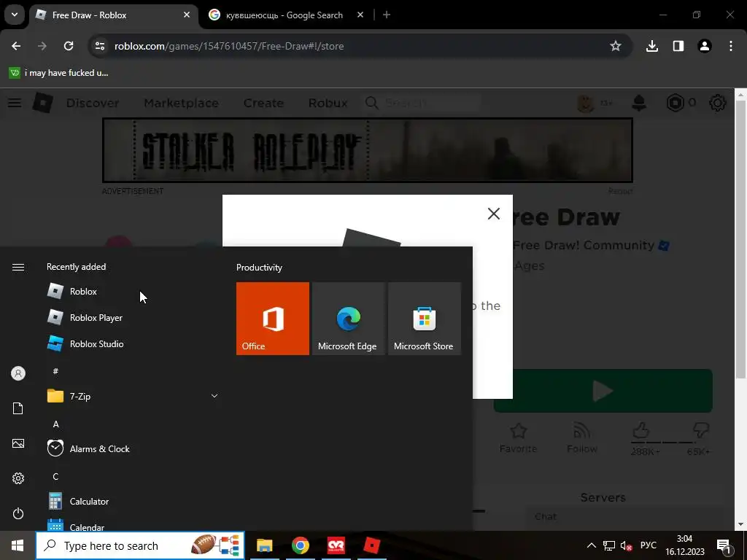Open Roblox settings gear
The height and width of the screenshot is (560, 747).
718,103
